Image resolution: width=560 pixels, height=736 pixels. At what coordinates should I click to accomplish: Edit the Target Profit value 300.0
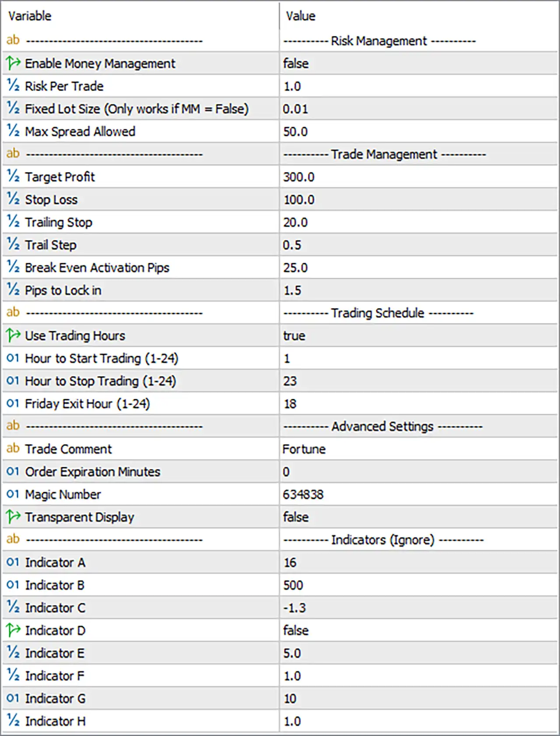pos(299,177)
